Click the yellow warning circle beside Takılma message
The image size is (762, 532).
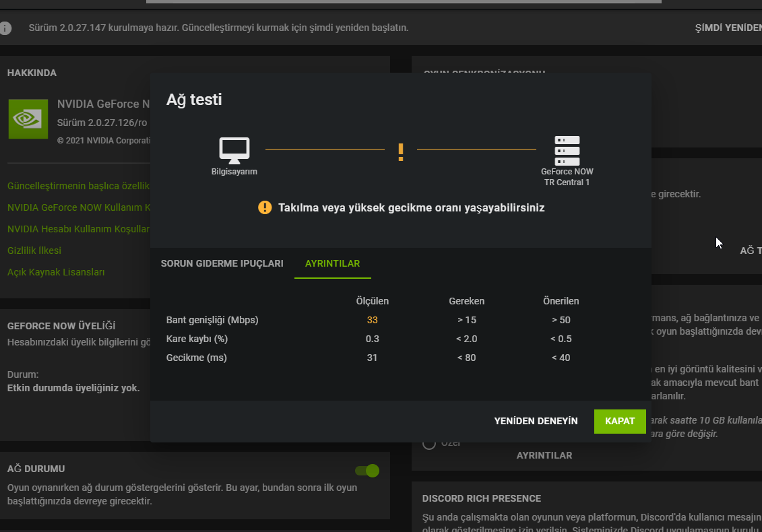(x=265, y=207)
